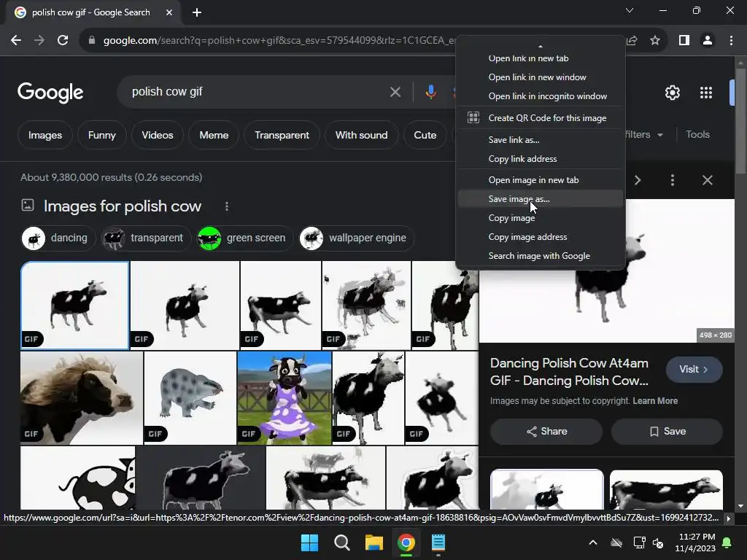Viewport: 747px width, 560px height.
Task: Open more options beside Images for polish cow
Action: [x=227, y=206]
